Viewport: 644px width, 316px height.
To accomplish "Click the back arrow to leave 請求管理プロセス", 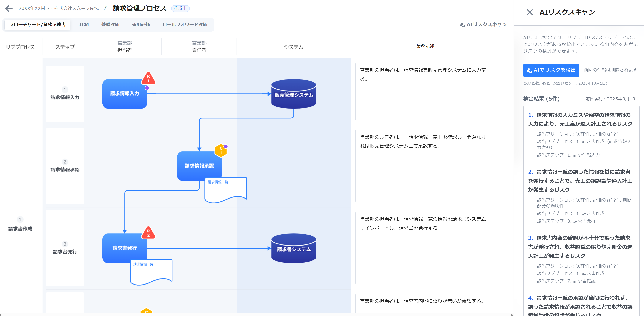I will pyautogui.click(x=9, y=9).
